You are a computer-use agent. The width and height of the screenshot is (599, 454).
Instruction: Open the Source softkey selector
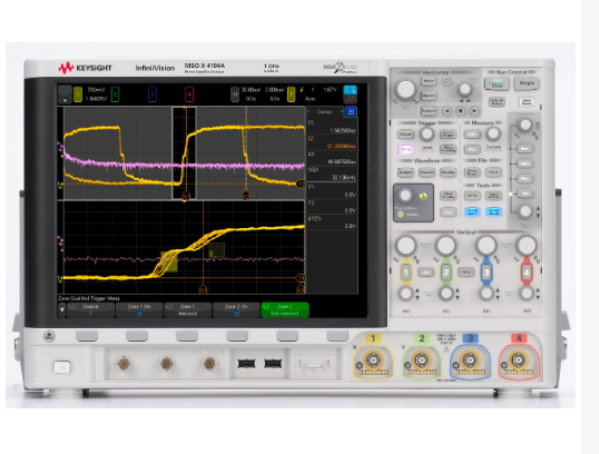point(91,310)
